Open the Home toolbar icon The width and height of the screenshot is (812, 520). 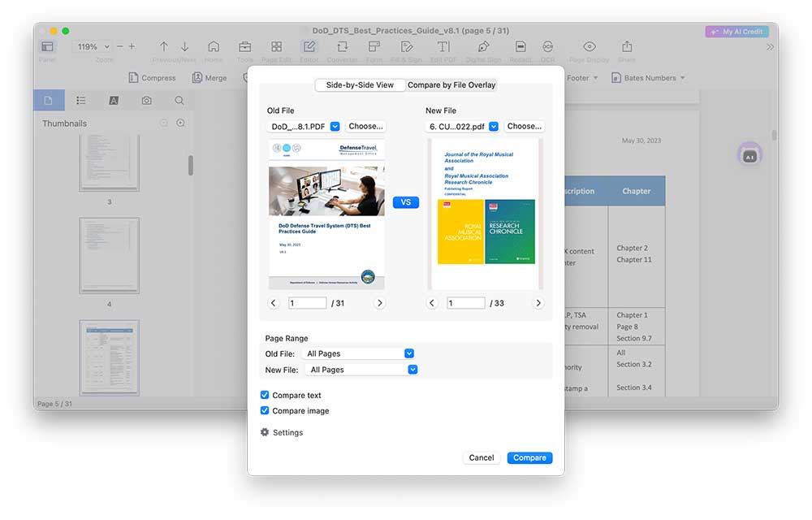tap(214, 46)
